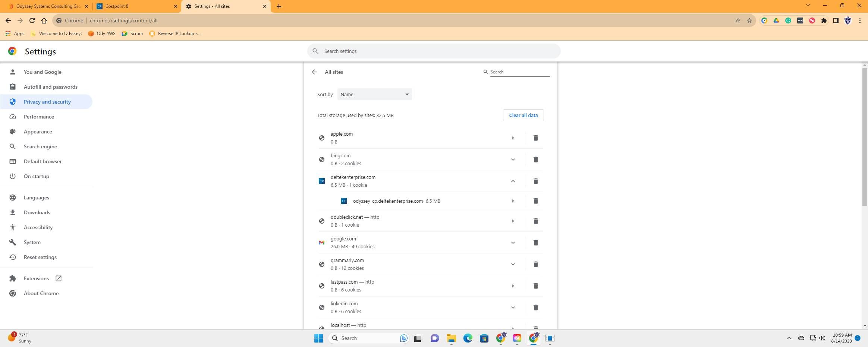Image resolution: width=868 pixels, height=347 pixels.
Task: Open the Extensions puzzle icon in toolbar
Action: point(824,20)
